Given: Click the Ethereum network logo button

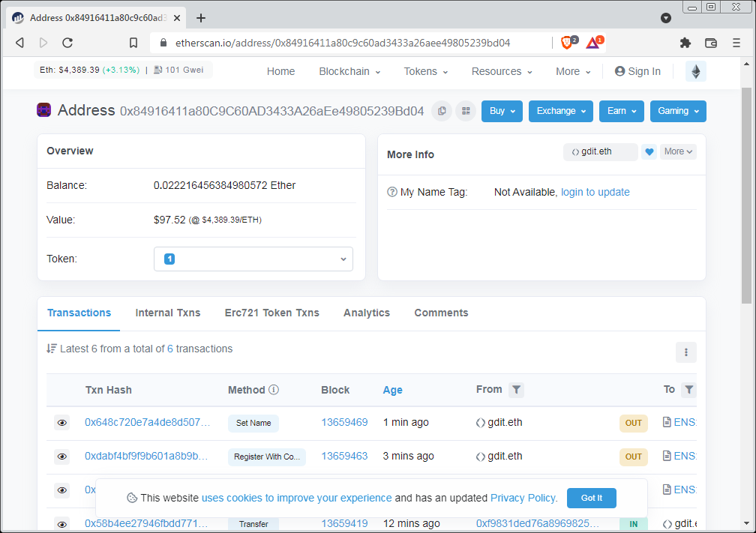Looking at the screenshot, I should pyautogui.click(x=696, y=71).
